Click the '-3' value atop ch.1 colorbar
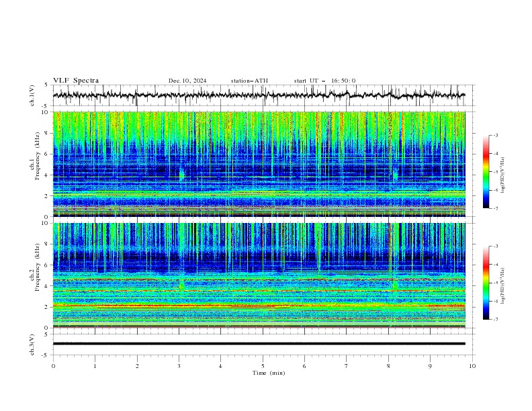The width and height of the screenshot is (532, 411). [x=495, y=135]
